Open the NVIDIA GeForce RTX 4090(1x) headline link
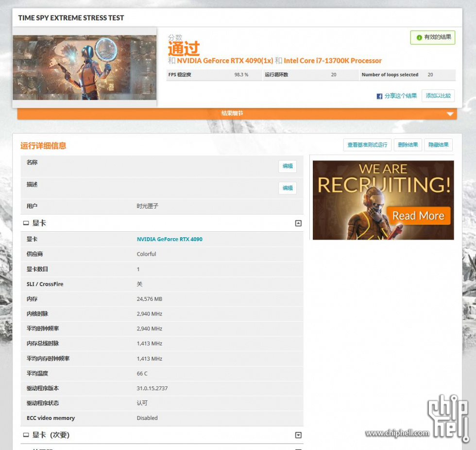The image size is (476, 450). (x=225, y=61)
